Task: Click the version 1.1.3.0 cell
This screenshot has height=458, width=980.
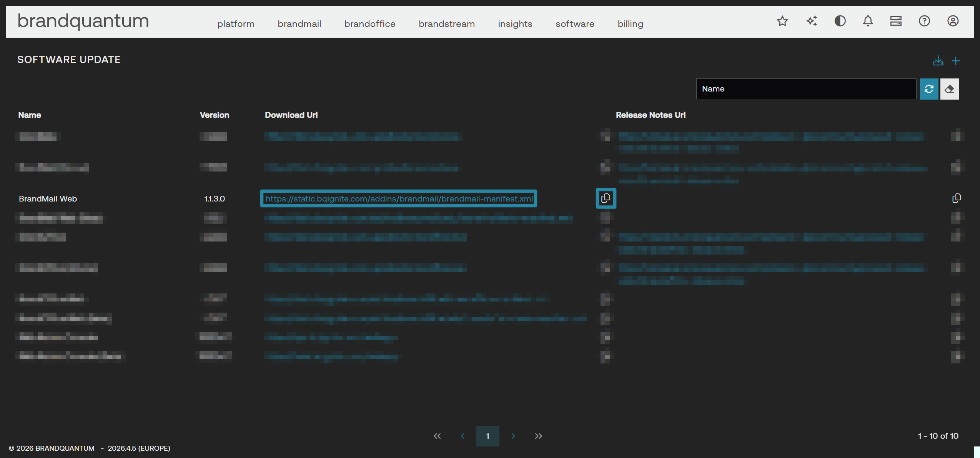Action: (x=215, y=198)
